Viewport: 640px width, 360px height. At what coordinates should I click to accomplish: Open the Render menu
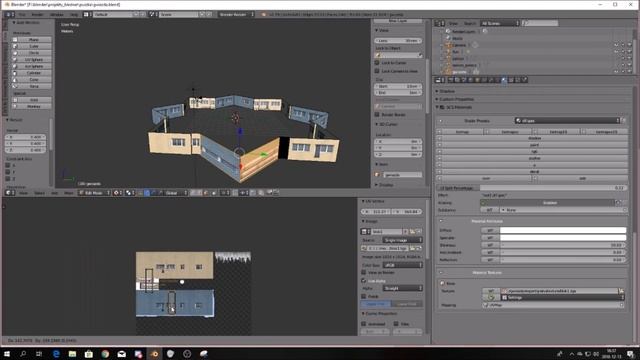pyautogui.click(x=38, y=14)
